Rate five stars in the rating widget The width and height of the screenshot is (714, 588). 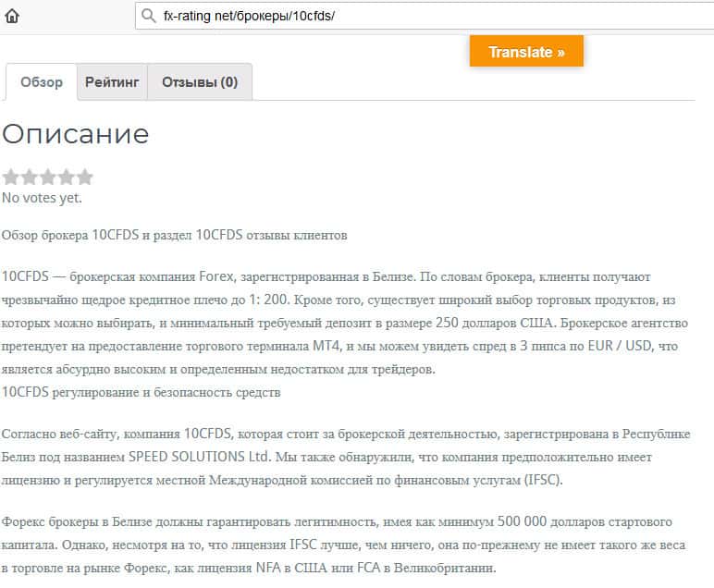pos(84,177)
